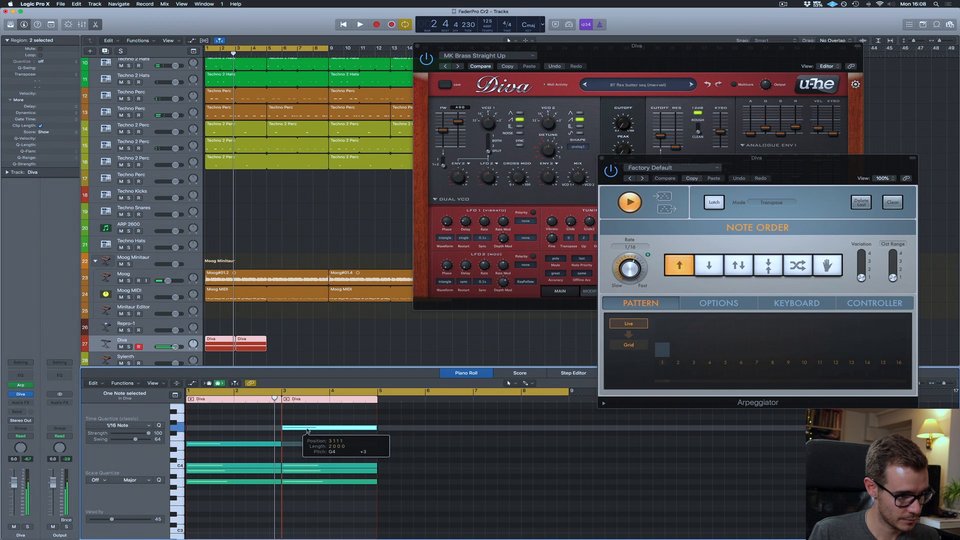Viewport: 960px width, 540px height.
Task: Select the Live pattern button
Action: coord(628,323)
